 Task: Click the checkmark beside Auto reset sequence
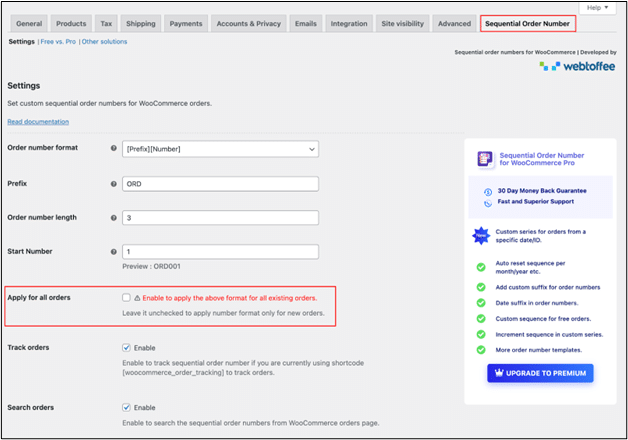click(481, 267)
